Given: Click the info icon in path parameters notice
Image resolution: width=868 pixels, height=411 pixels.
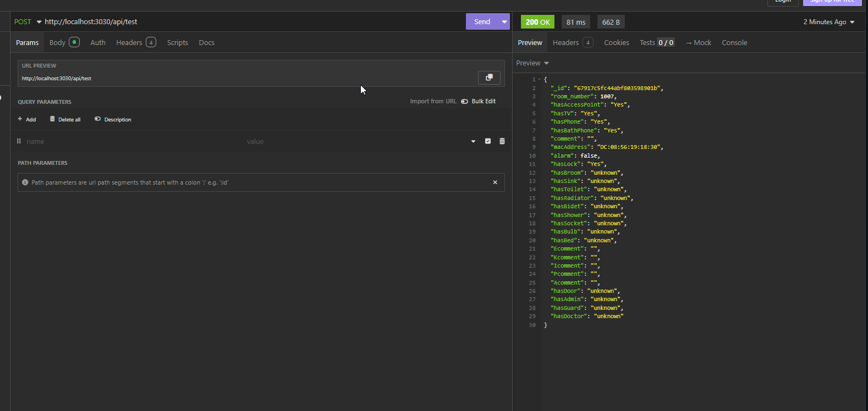Looking at the screenshot, I should 25,182.
